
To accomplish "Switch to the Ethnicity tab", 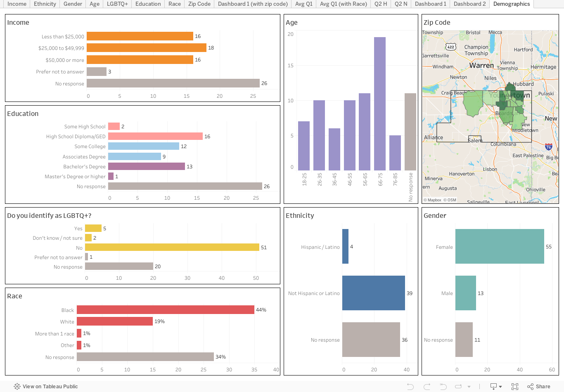I will click(x=45, y=4).
